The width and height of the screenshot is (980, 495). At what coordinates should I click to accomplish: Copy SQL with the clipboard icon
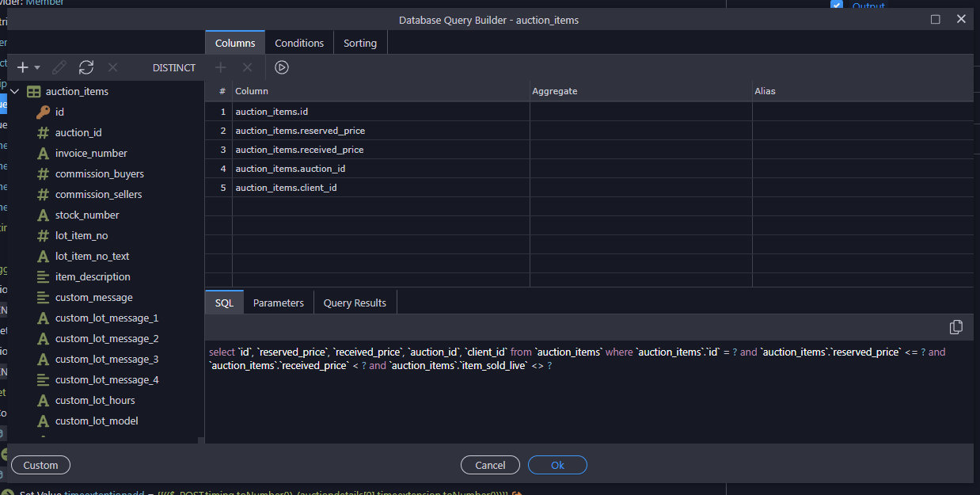[x=955, y=327]
